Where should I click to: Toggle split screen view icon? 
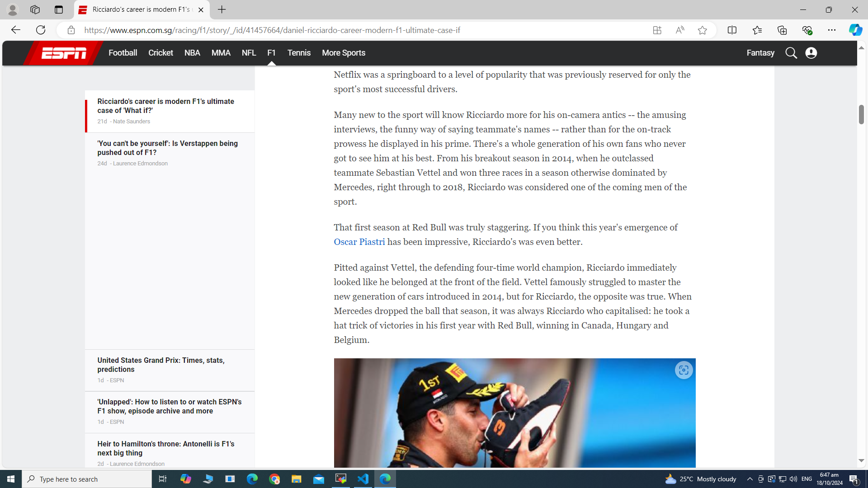(732, 30)
